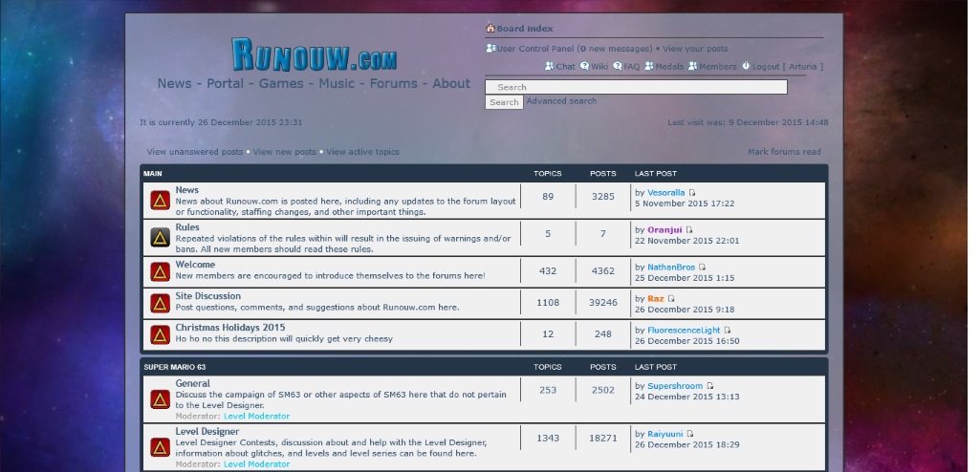This screenshot has width=980, height=472.
Task: Open the Portal navigation item
Action: tap(225, 83)
